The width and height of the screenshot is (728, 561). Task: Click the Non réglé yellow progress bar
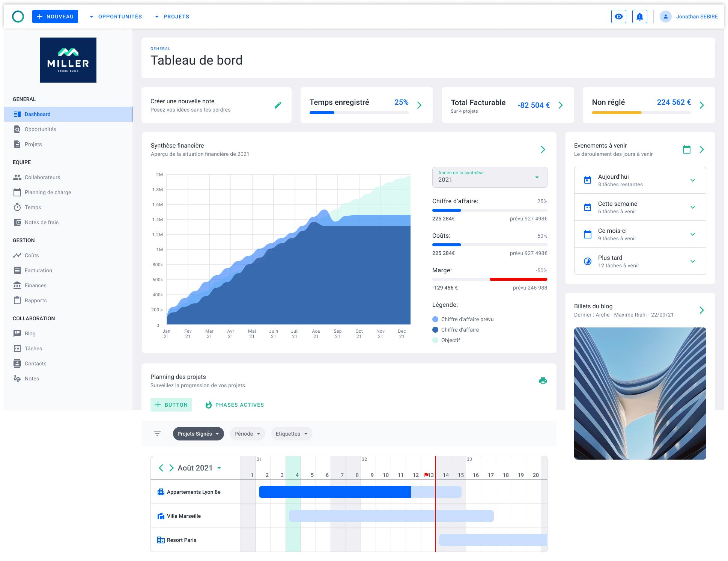pyautogui.click(x=617, y=113)
